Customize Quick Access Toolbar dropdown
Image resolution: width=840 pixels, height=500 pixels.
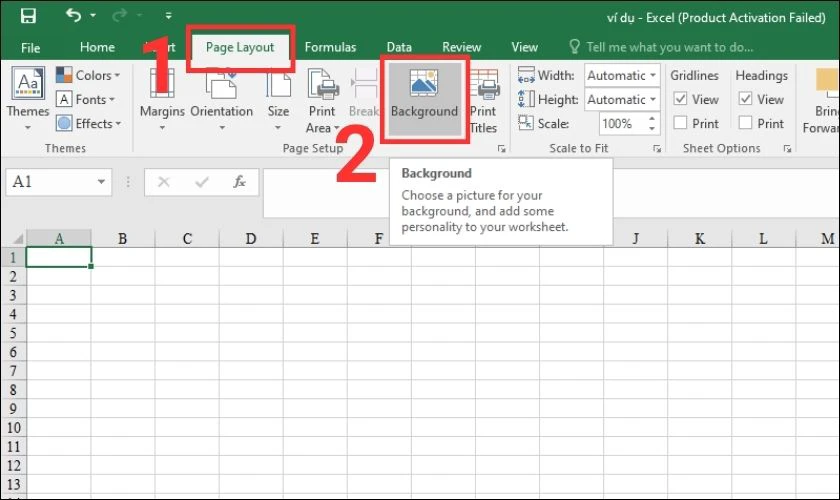(x=168, y=16)
